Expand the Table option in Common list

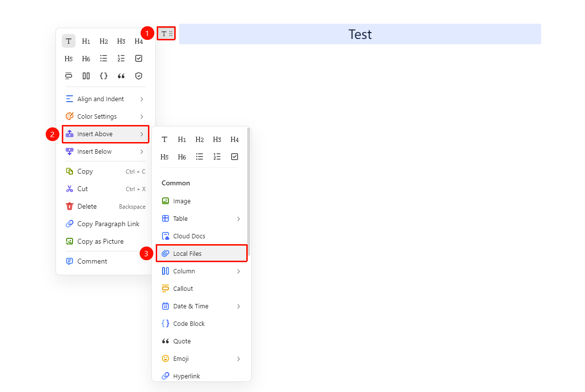tap(201, 219)
